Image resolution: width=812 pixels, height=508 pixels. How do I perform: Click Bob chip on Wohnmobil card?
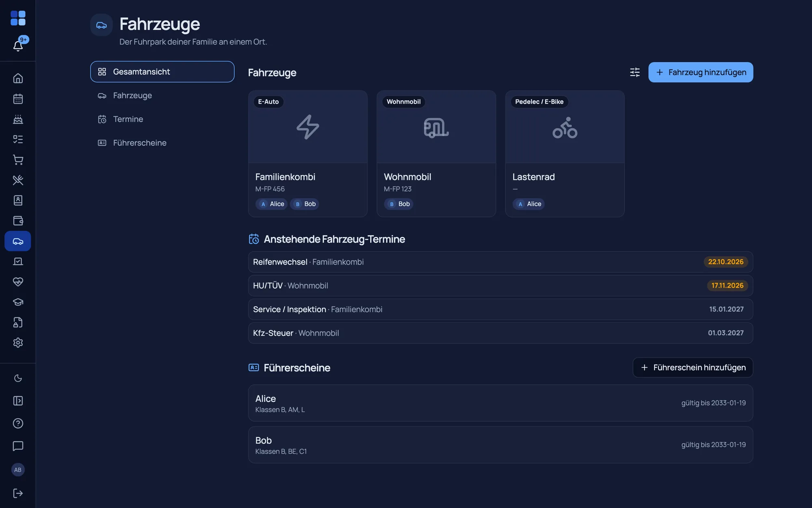coord(398,204)
